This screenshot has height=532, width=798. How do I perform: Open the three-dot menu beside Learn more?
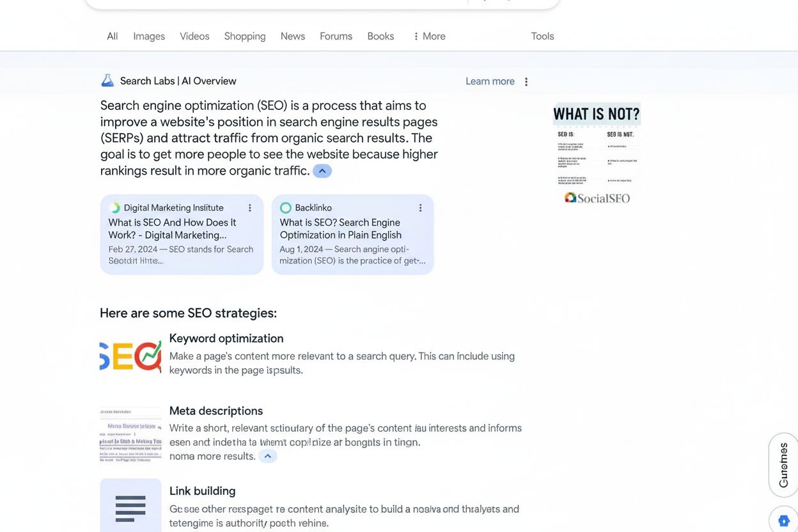pos(526,81)
